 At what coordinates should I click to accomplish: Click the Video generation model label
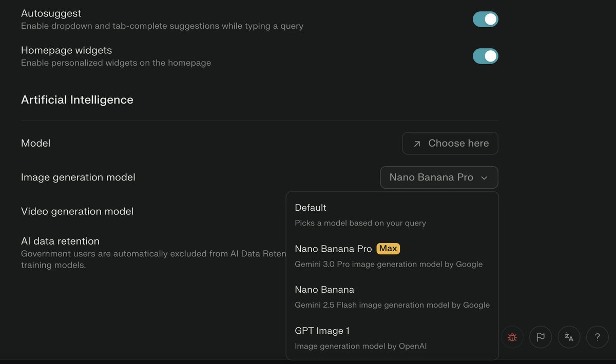click(77, 211)
